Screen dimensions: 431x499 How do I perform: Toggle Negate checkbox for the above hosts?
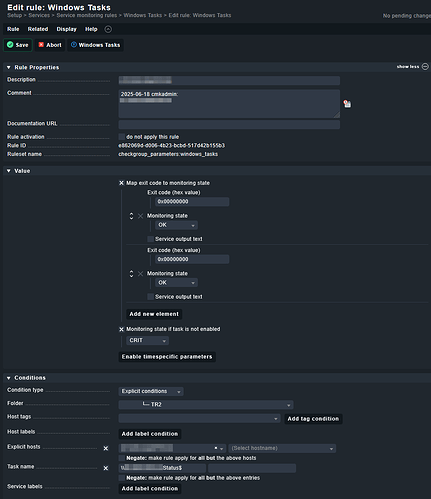122,458
